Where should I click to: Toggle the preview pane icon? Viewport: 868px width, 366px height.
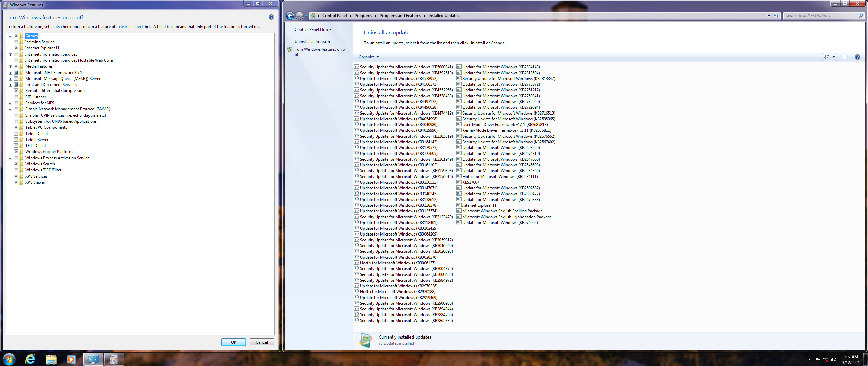(845, 57)
